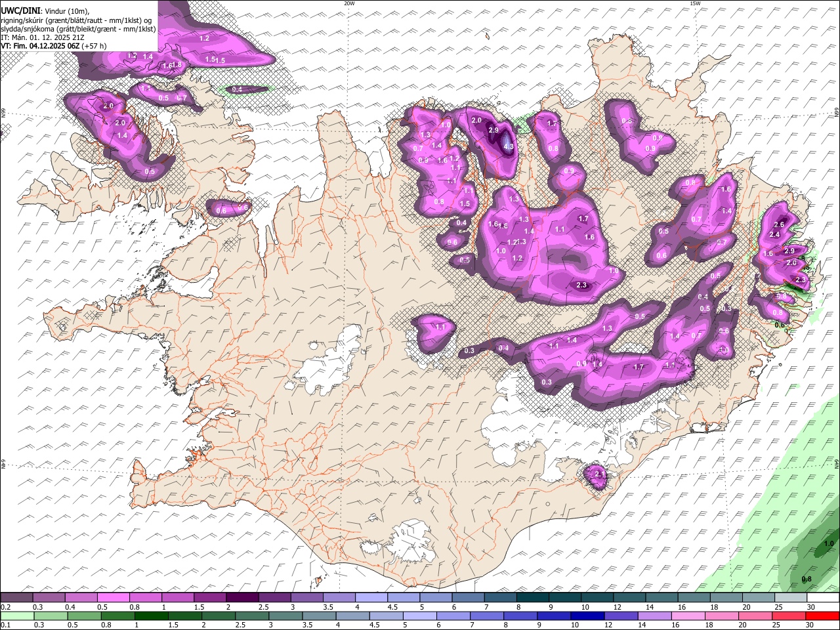Click the '1.8' value in the northwest snow band

(x=176, y=64)
